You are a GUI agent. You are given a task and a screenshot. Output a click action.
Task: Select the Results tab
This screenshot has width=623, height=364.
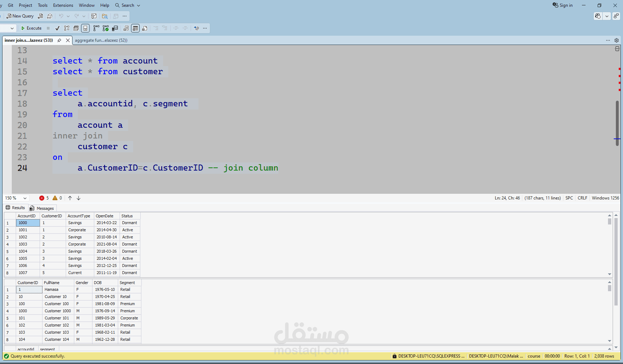15,208
